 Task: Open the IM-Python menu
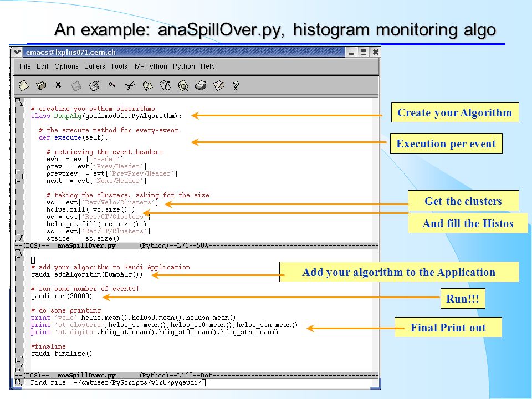coord(150,66)
